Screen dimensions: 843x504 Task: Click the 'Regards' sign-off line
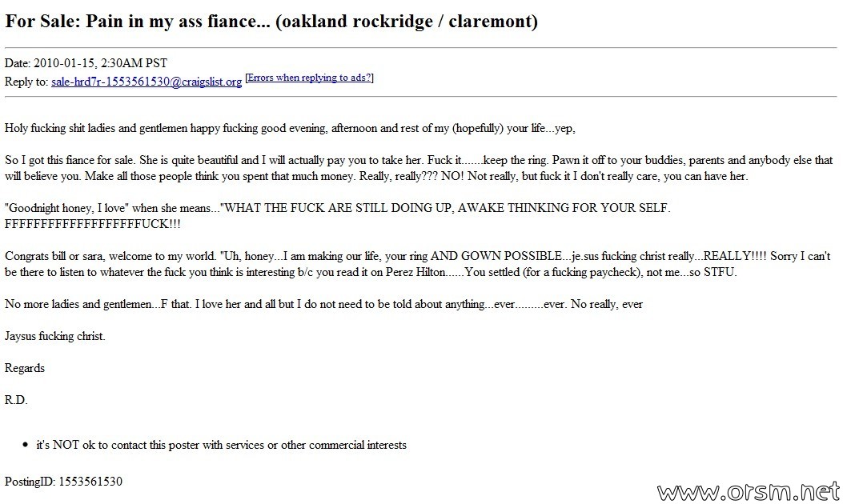[x=25, y=368]
